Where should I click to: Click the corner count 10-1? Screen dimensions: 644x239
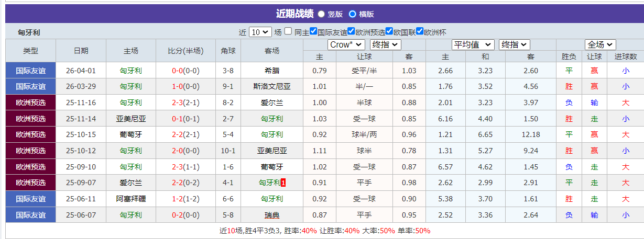point(228,151)
